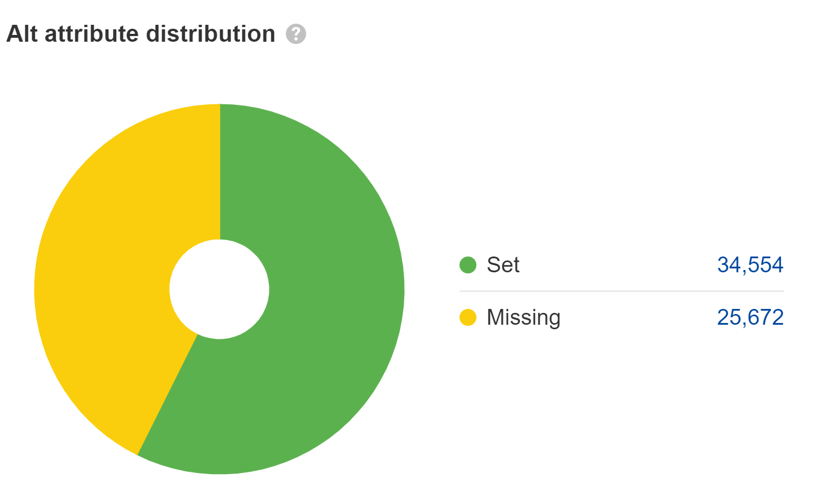The height and width of the screenshot is (504, 813).
Task: View images with alt attribute set
Action: click(750, 264)
